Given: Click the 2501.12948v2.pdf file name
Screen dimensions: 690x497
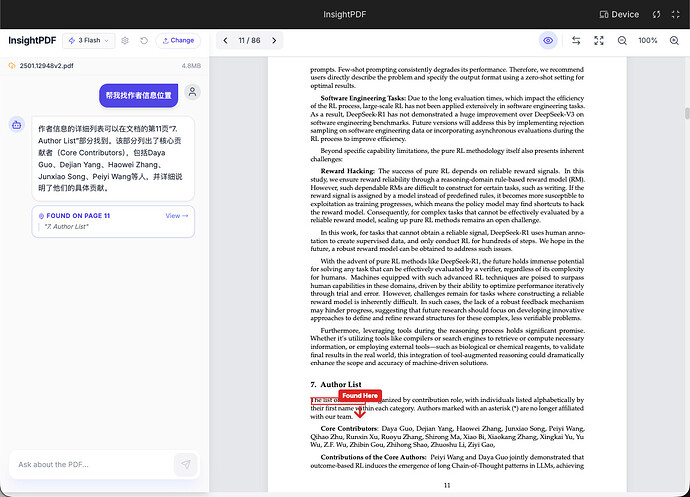Looking at the screenshot, I should (47, 66).
